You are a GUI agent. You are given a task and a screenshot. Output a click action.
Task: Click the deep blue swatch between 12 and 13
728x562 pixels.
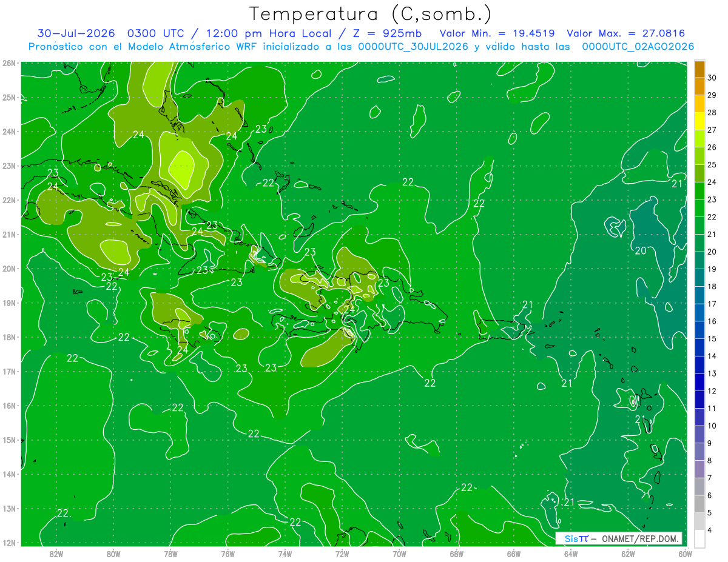[x=699, y=382]
